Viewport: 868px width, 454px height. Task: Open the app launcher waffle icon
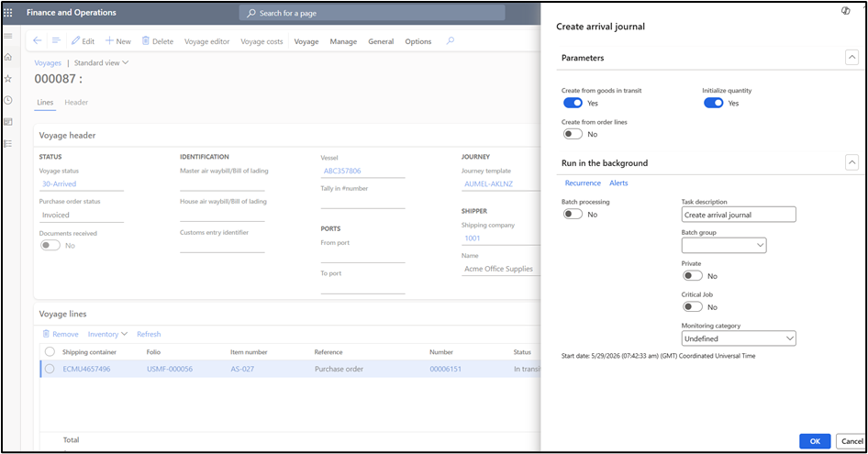(x=8, y=12)
